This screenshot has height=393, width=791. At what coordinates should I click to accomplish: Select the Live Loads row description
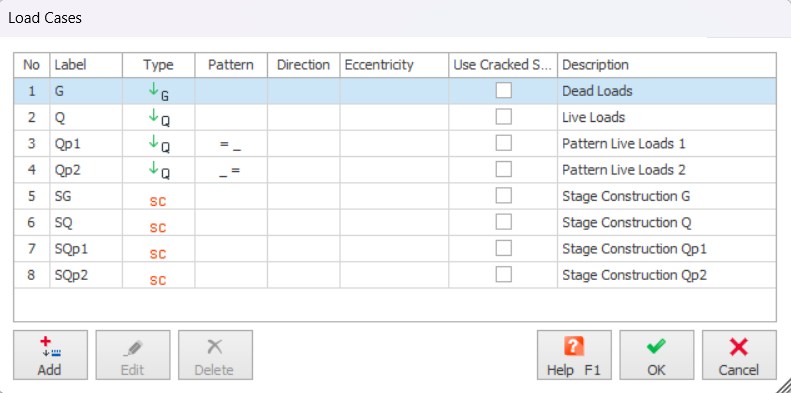[594, 118]
